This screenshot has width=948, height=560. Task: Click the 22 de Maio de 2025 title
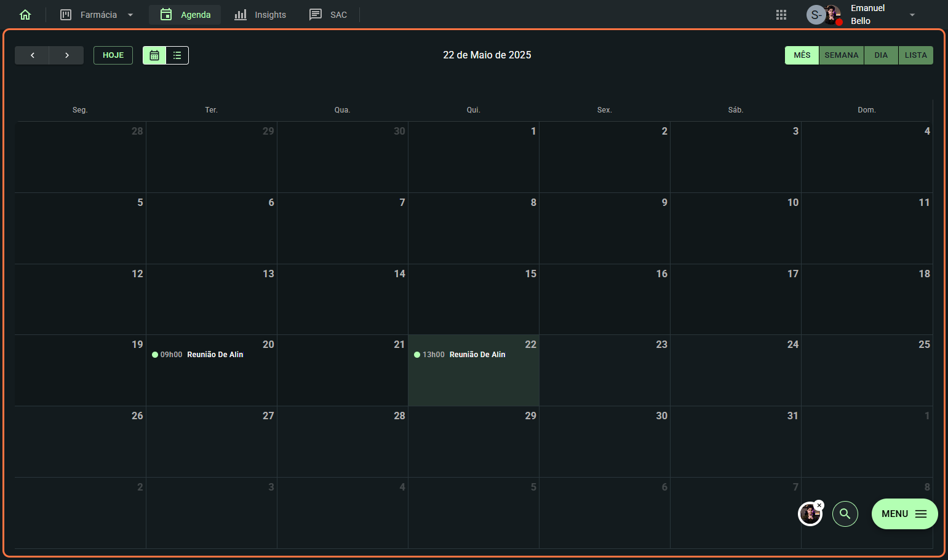click(487, 55)
